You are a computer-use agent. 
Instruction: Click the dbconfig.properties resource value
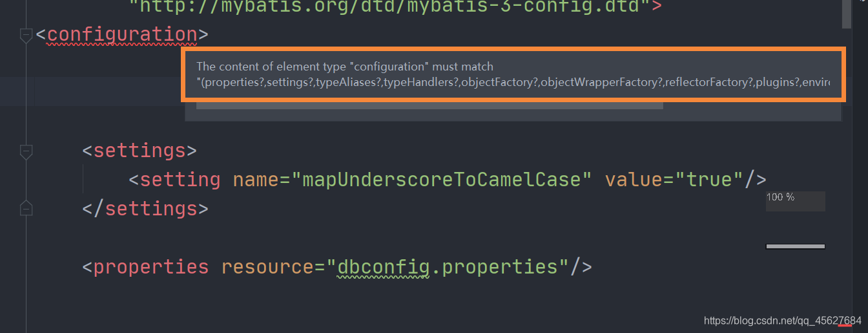click(447, 266)
